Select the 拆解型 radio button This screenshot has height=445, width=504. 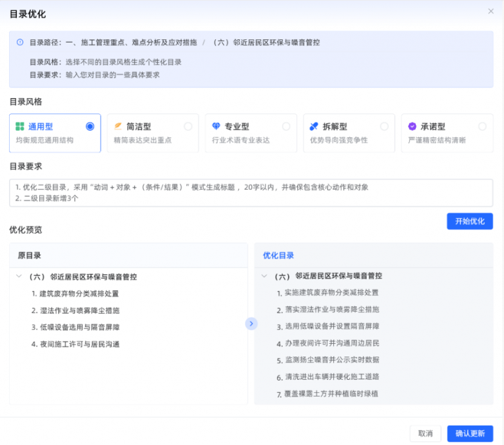[384, 126]
